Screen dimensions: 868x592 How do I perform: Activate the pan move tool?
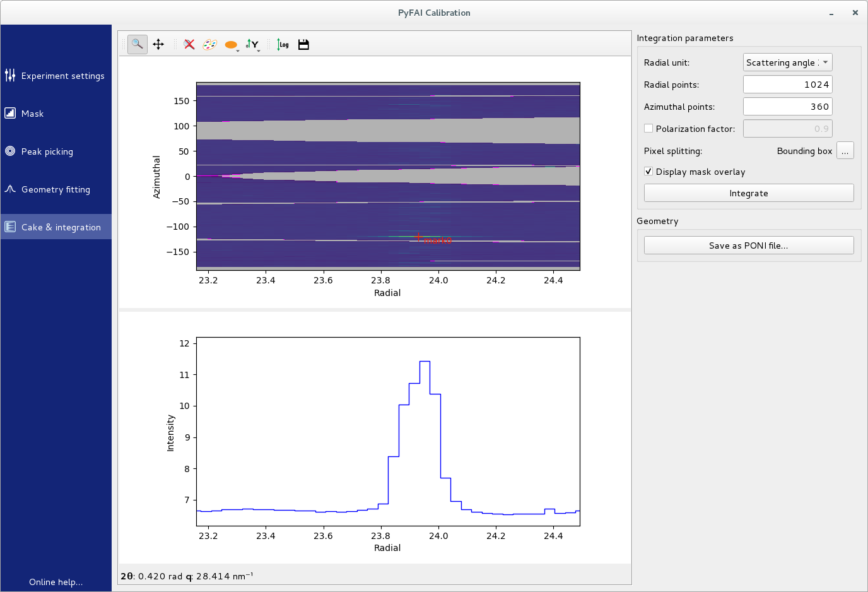point(158,44)
